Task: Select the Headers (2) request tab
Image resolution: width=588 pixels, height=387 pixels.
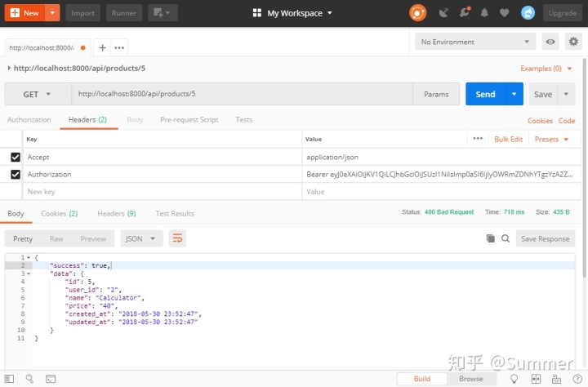Action: coord(87,120)
